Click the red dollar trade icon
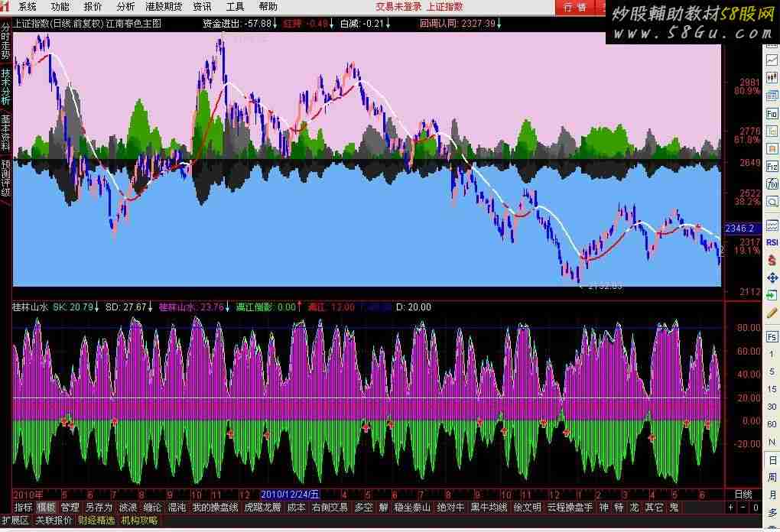The width and height of the screenshot is (780, 532). pyautogui.click(x=772, y=260)
